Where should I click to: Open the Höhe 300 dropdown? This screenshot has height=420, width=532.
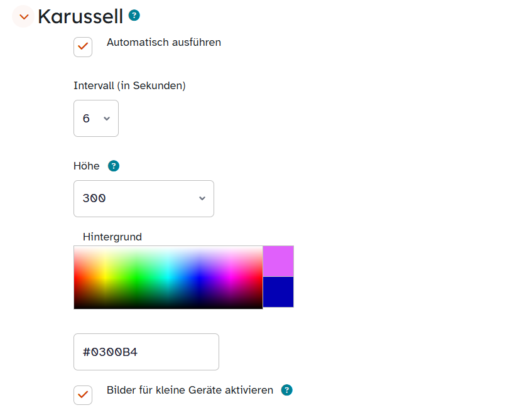click(144, 198)
